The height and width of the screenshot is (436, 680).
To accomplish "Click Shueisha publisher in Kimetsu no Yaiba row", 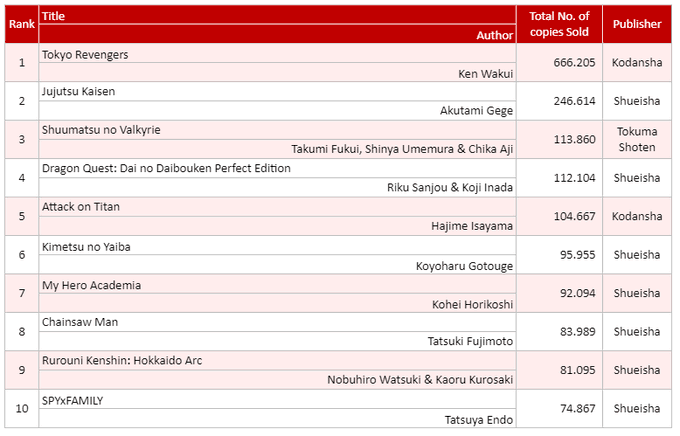I will (x=637, y=255).
